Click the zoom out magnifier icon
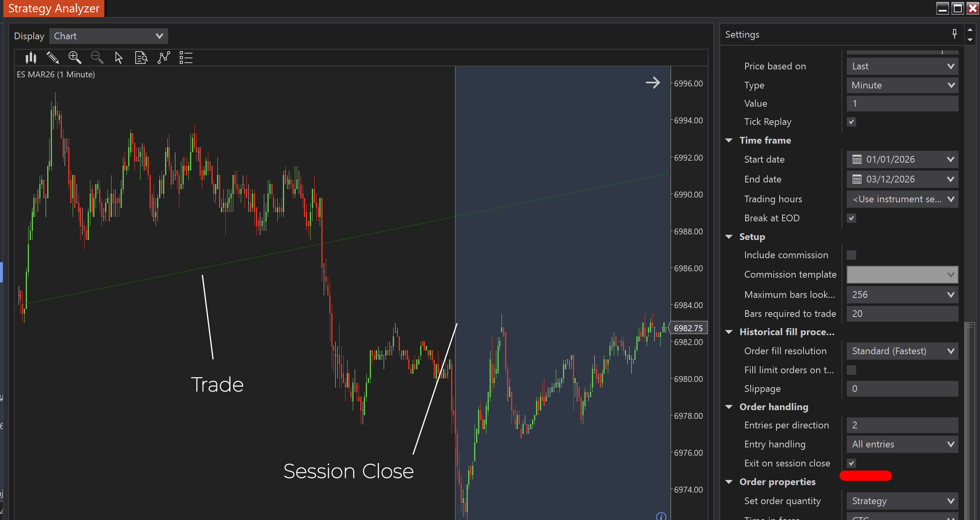This screenshot has width=980, height=520. click(97, 58)
